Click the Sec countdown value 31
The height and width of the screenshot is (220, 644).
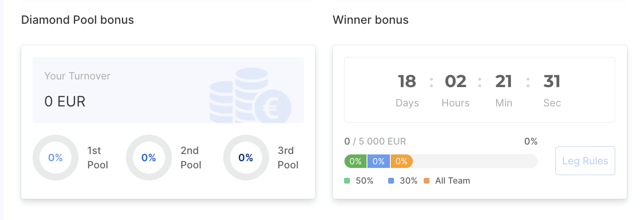[552, 82]
